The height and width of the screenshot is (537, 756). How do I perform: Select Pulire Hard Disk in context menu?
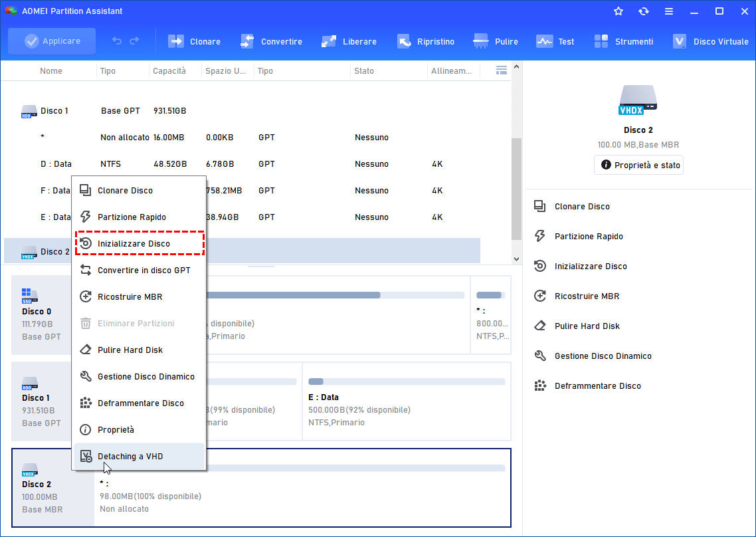[x=139, y=350]
